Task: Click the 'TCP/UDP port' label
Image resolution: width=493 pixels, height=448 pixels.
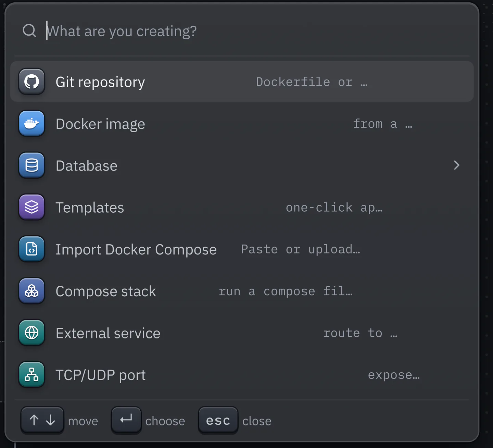Action: tap(101, 375)
